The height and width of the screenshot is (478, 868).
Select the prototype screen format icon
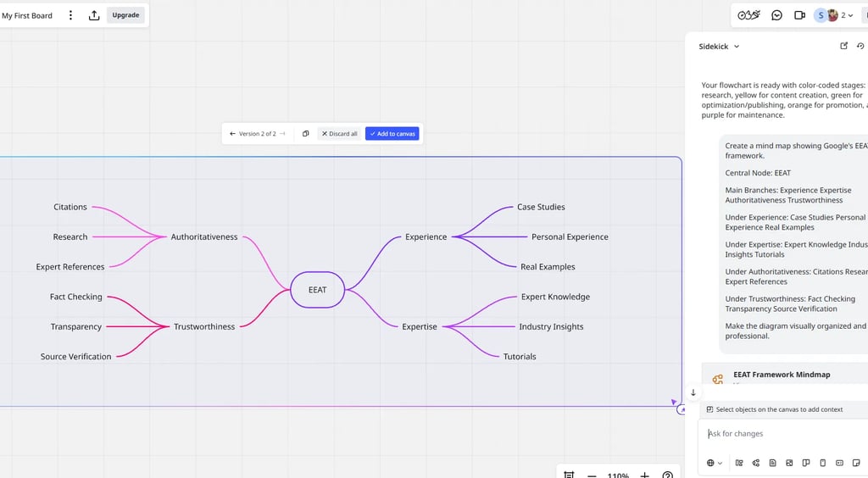coord(822,463)
